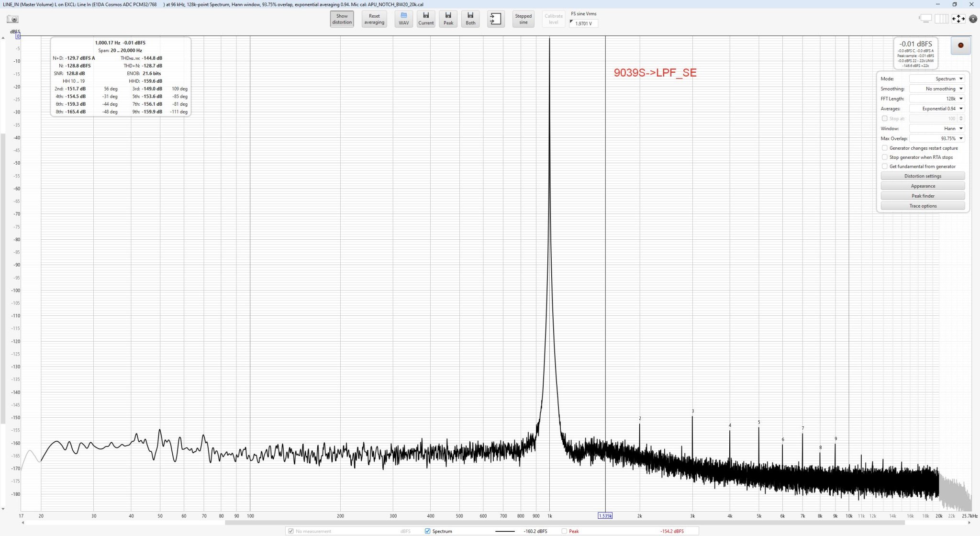The width and height of the screenshot is (980, 536).
Task: Open the Smoothing dropdown
Action: [937, 89]
